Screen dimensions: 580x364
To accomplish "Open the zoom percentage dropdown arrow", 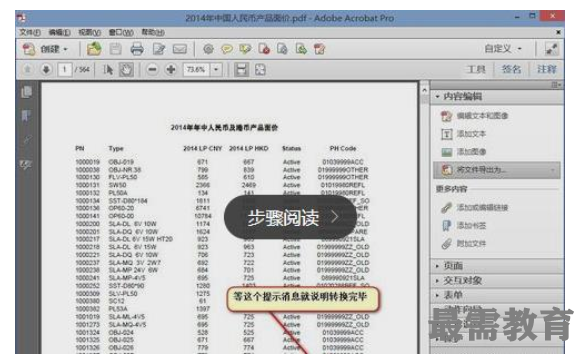I will [x=216, y=69].
